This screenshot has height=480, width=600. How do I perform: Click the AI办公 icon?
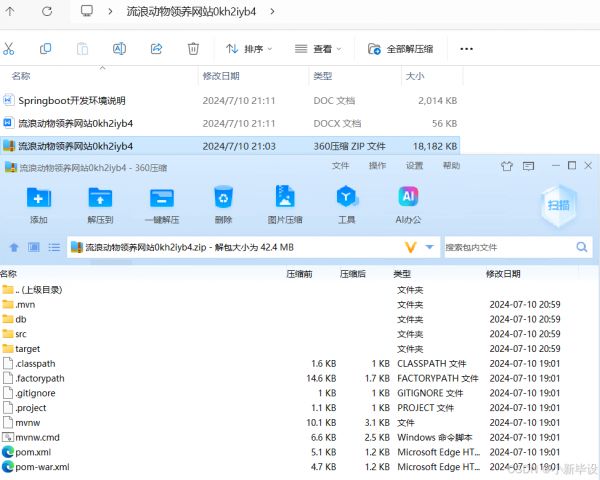[408, 204]
